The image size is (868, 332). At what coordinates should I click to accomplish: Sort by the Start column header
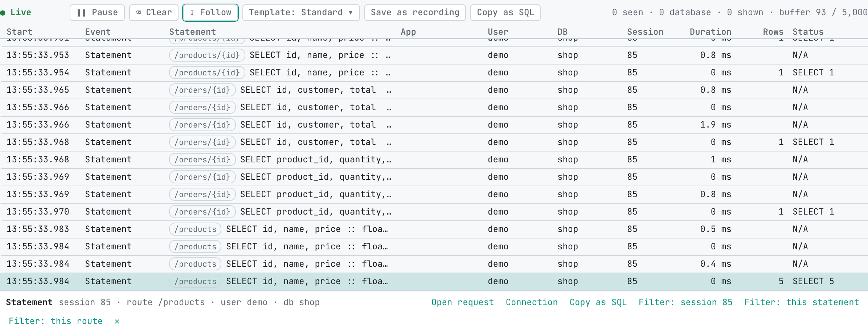click(x=20, y=32)
